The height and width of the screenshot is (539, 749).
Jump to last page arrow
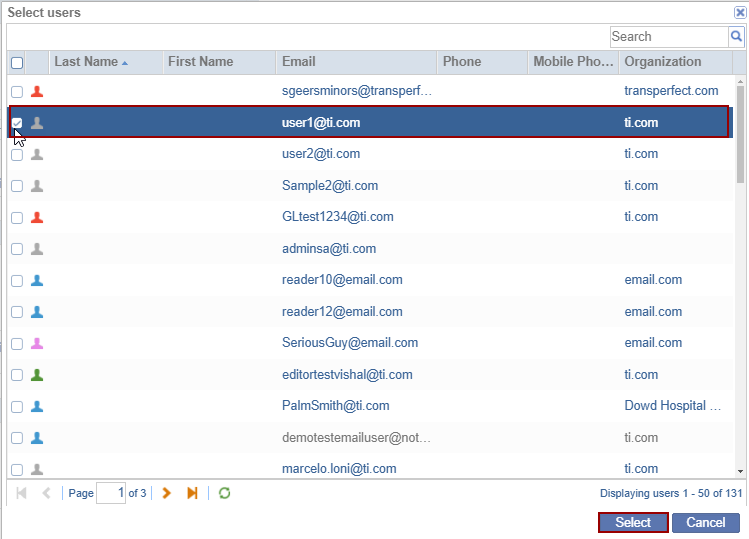click(192, 493)
